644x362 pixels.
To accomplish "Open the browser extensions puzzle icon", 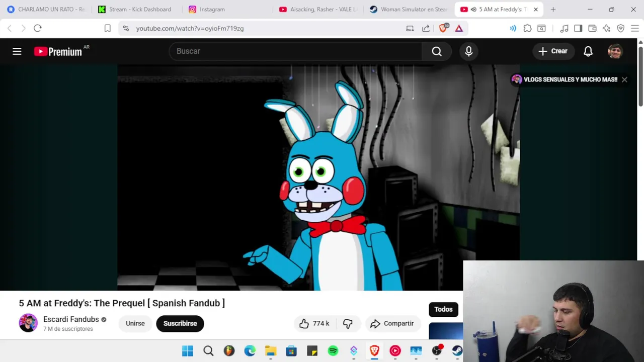I will (527, 28).
